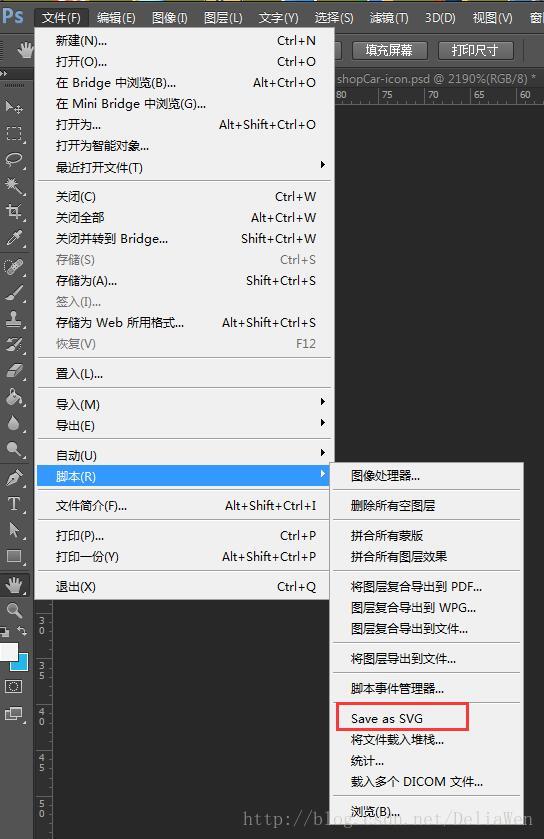544x839 pixels.
Task: Select the Move tool
Action: coord(13,107)
